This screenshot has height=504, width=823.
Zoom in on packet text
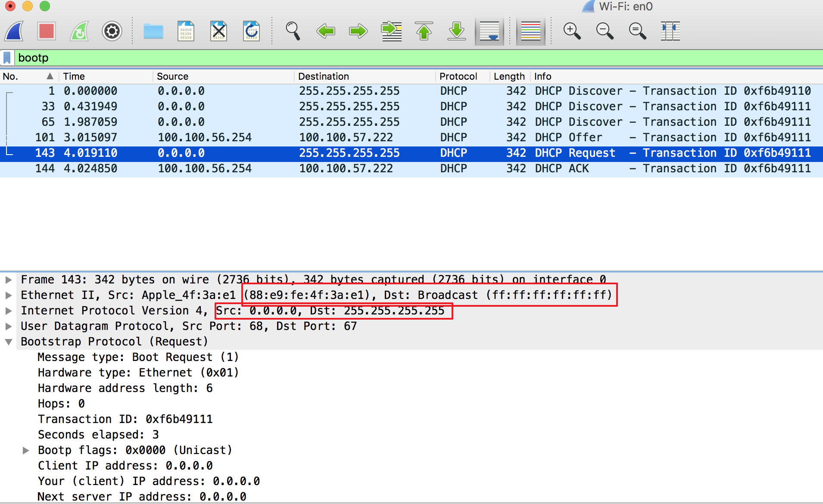point(572,31)
